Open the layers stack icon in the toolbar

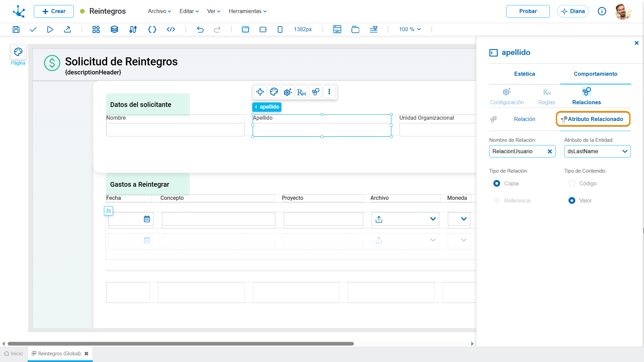coord(114,29)
